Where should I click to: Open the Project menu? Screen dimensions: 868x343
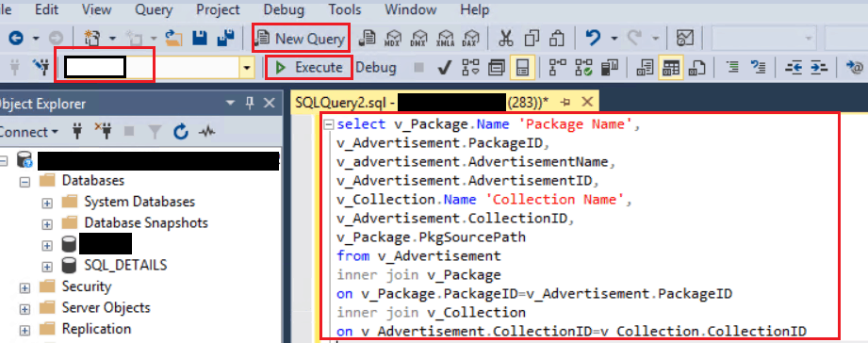point(218,9)
